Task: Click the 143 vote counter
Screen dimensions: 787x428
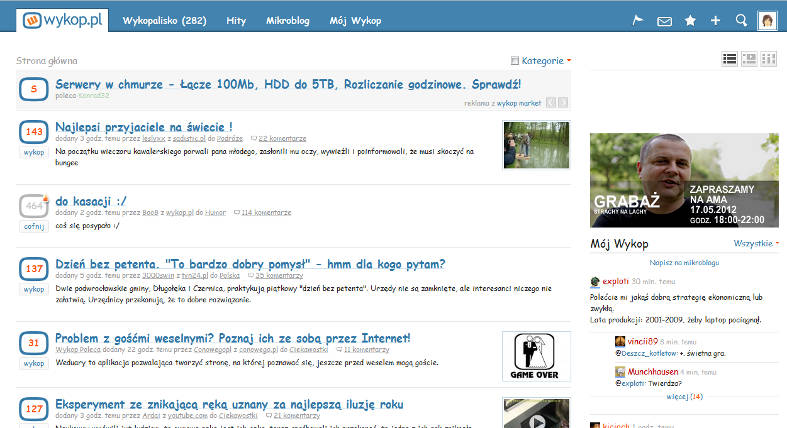Action: coord(34,132)
